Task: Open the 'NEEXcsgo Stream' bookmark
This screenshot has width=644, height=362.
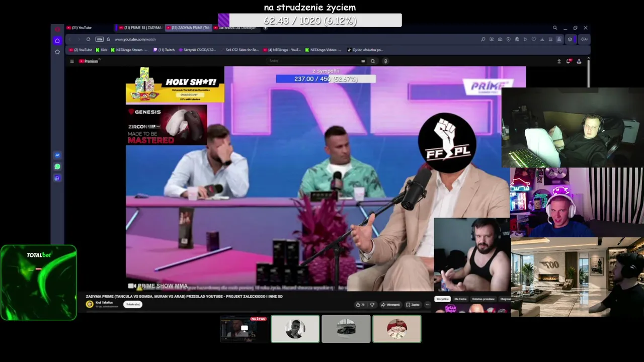Action: [129, 50]
